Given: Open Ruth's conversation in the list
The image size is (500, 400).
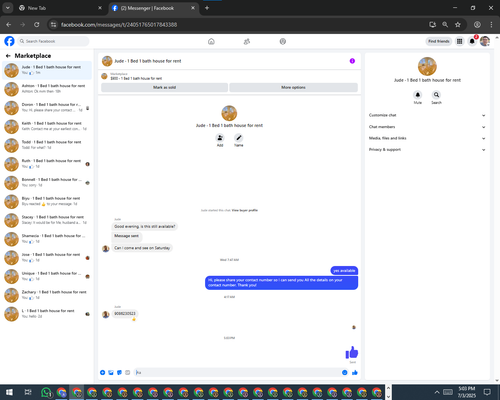Looking at the screenshot, I should (47, 164).
